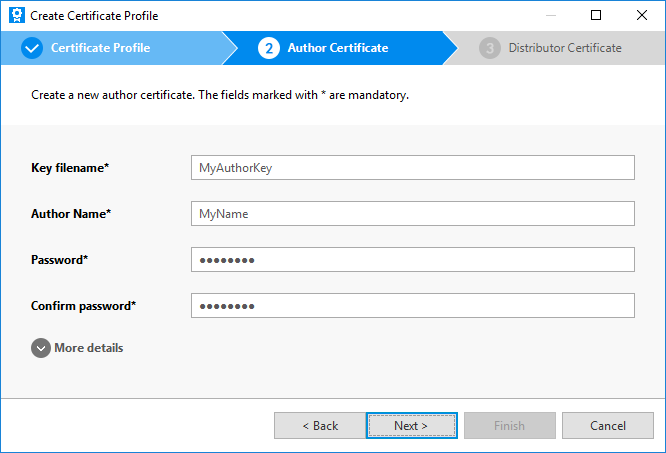Proceed with the Next button
Image resolution: width=666 pixels, height=453 pixels.
pos(411,426)
